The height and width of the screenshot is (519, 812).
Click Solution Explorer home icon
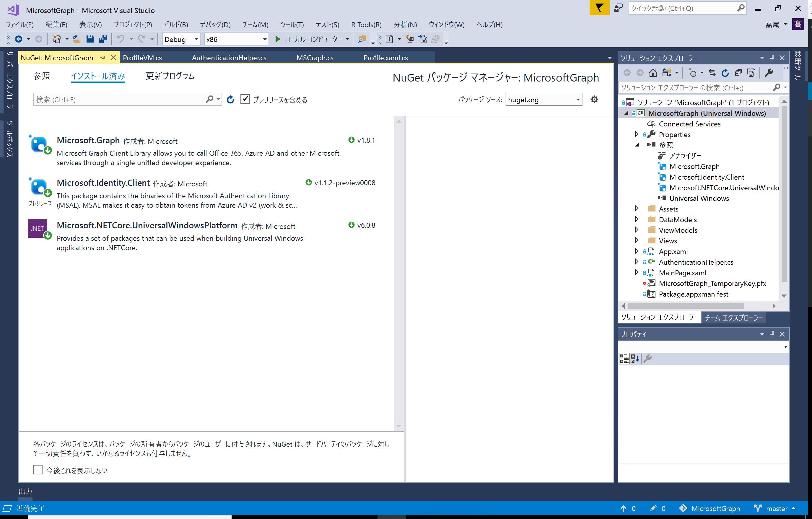click(653, 72)
